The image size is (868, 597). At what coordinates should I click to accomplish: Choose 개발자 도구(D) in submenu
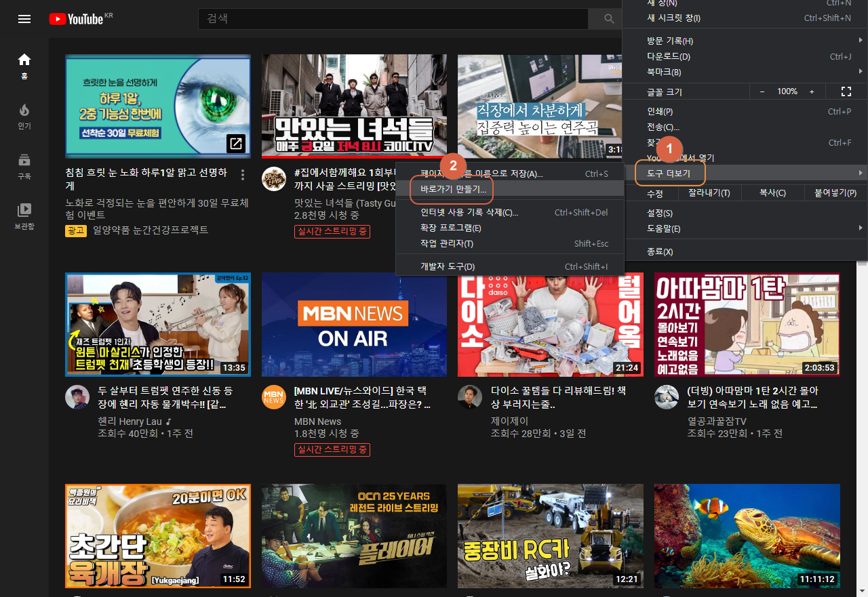[510, 267]
